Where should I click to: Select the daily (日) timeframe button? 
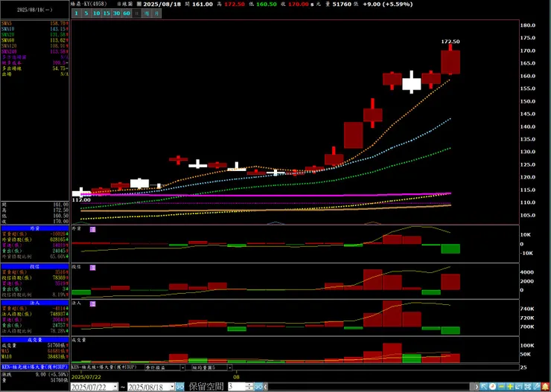(x=137, y=13)
